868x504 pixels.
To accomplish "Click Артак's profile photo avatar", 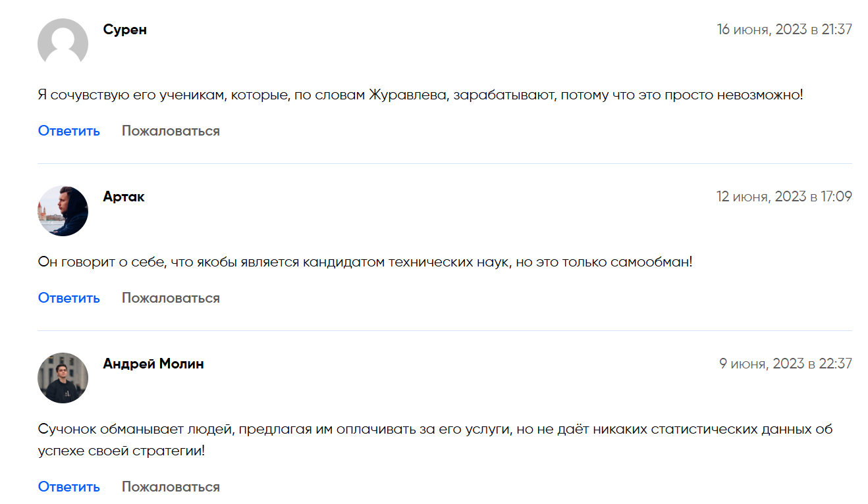I will (x=63, y=211).
